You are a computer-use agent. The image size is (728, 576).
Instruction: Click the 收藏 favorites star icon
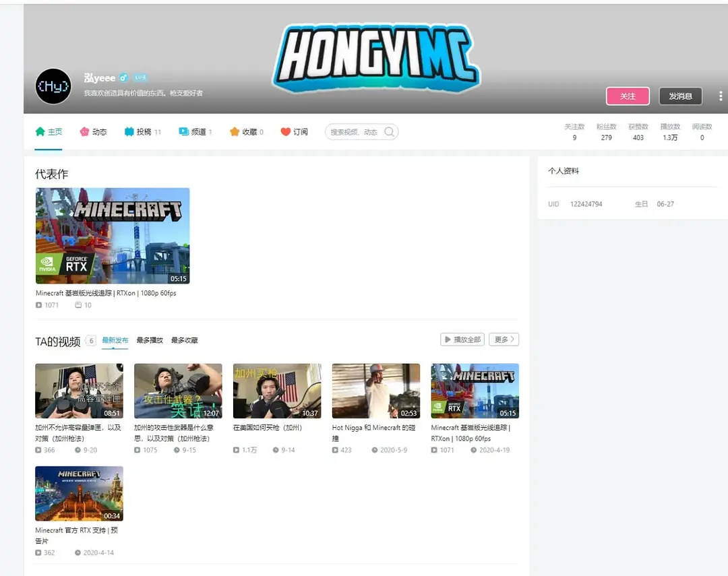(x=235, y=132)
